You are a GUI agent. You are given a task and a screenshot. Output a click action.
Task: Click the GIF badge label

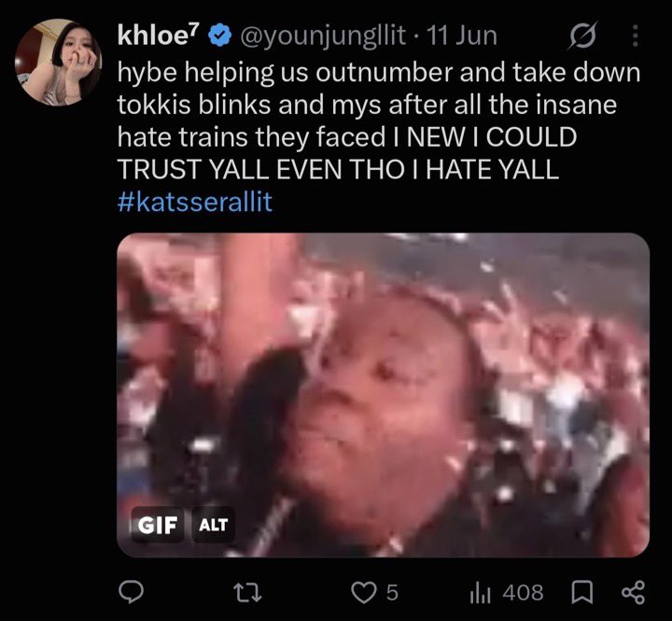[x=158, y=525]
